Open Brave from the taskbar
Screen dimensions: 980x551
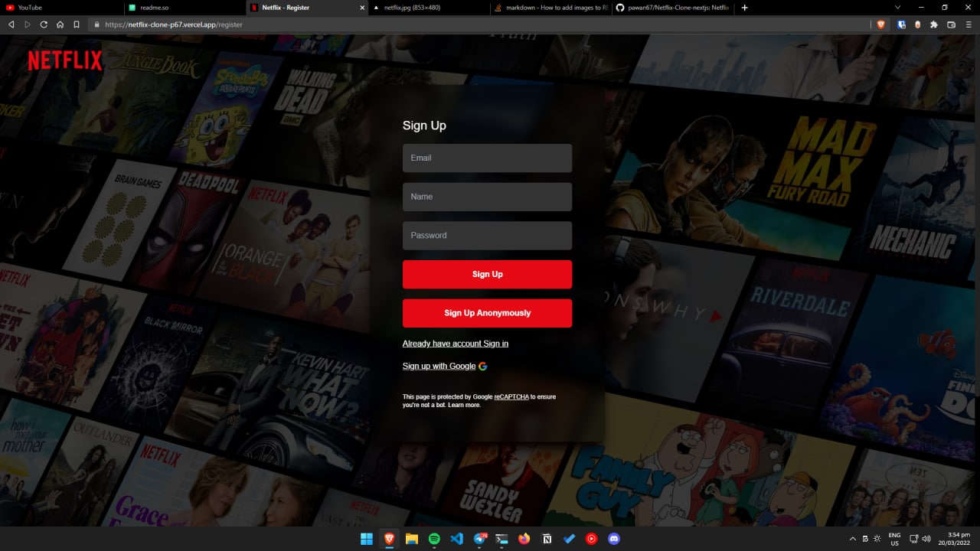click(x=389, y=539)
